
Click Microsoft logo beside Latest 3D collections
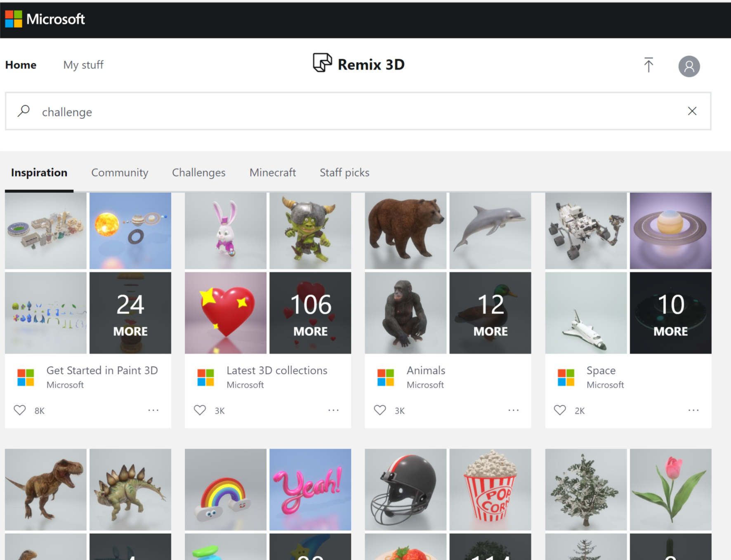(x=205, y=378)
